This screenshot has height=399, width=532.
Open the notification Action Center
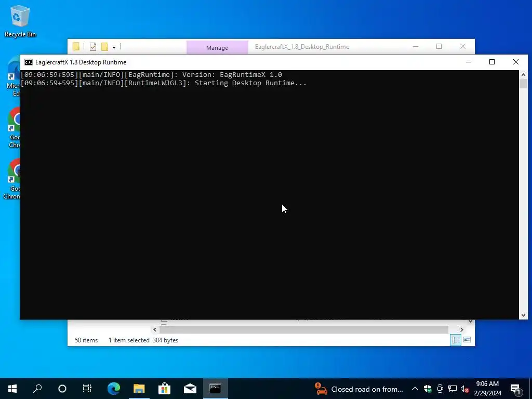(515, 389)
